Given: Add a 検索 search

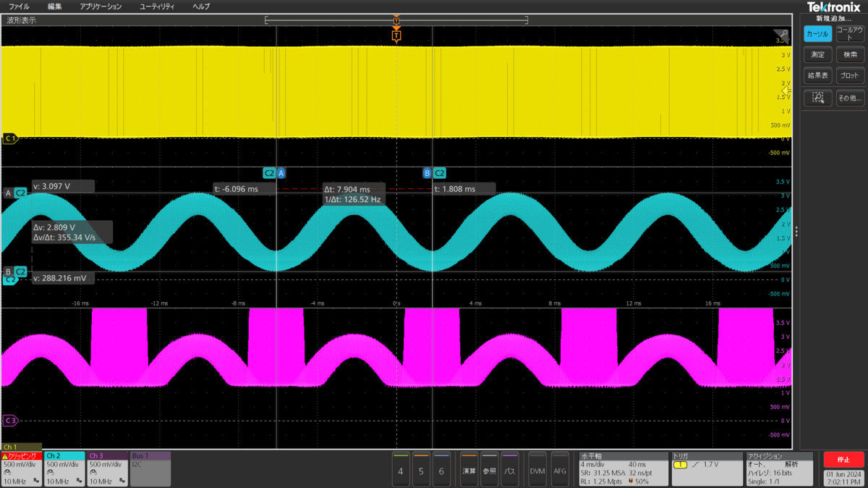Looking at the screenshot, I should tap(849, 54).
